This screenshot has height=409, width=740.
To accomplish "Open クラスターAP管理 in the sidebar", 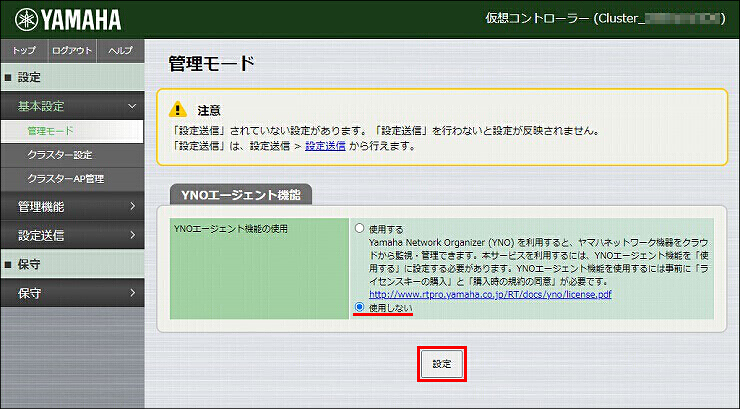I will [73, 179].
